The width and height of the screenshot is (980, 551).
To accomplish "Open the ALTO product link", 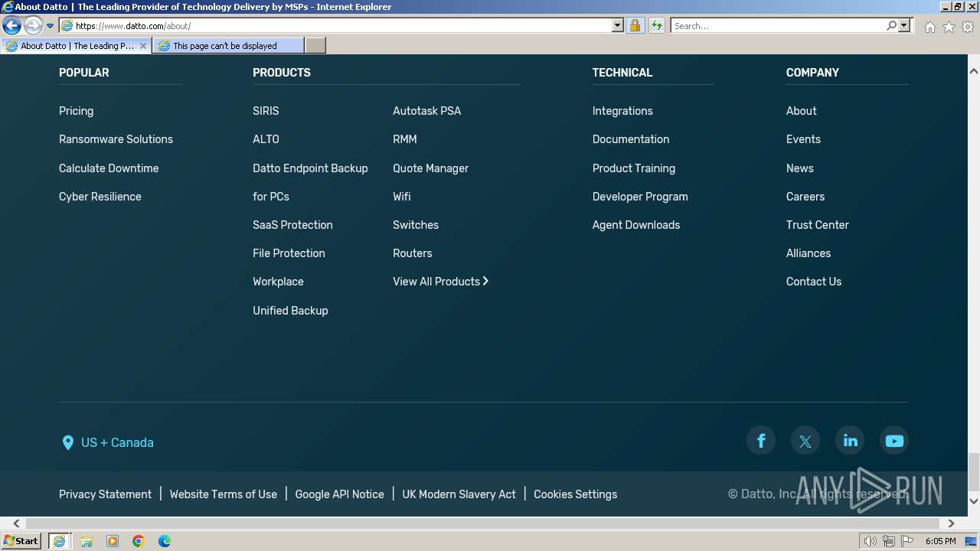I will [x=266, y=139].
